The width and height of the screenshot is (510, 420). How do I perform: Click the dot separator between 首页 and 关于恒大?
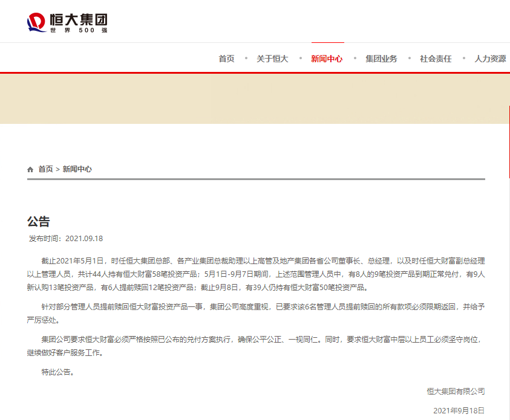245,58
